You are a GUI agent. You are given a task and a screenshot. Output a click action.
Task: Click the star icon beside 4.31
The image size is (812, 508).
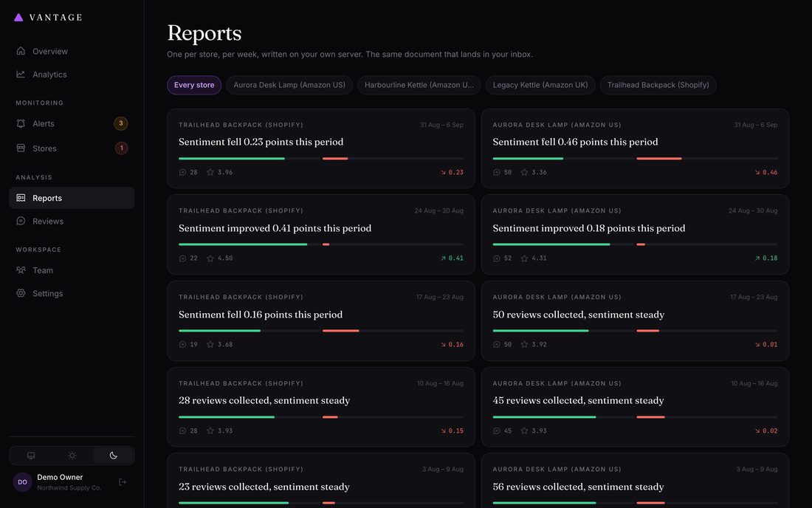(x=525, y=258)
